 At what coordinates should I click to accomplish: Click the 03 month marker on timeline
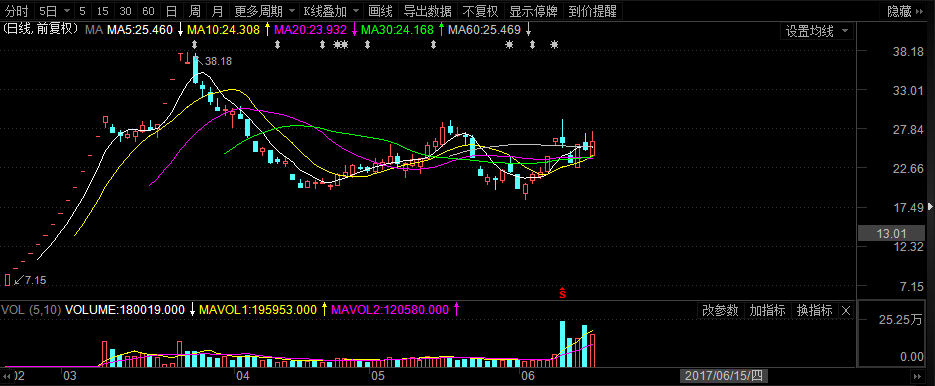click(x=70, y=376)
